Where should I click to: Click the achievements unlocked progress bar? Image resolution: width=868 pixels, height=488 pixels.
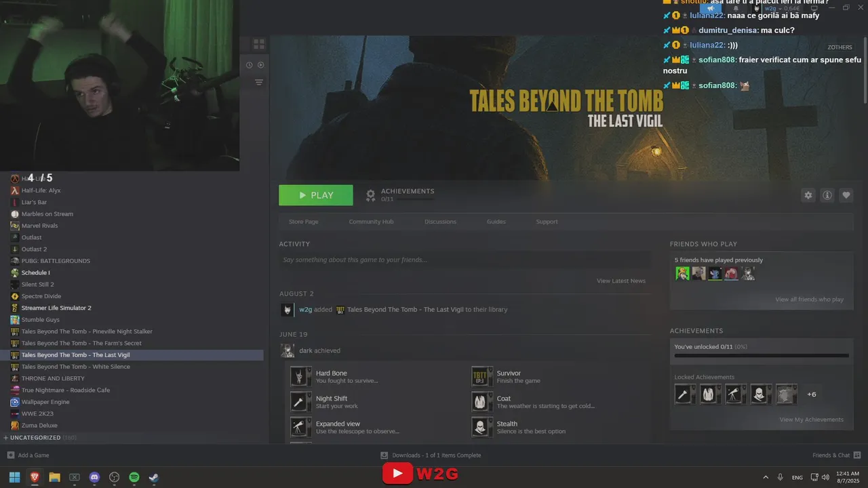click(761, 355)
